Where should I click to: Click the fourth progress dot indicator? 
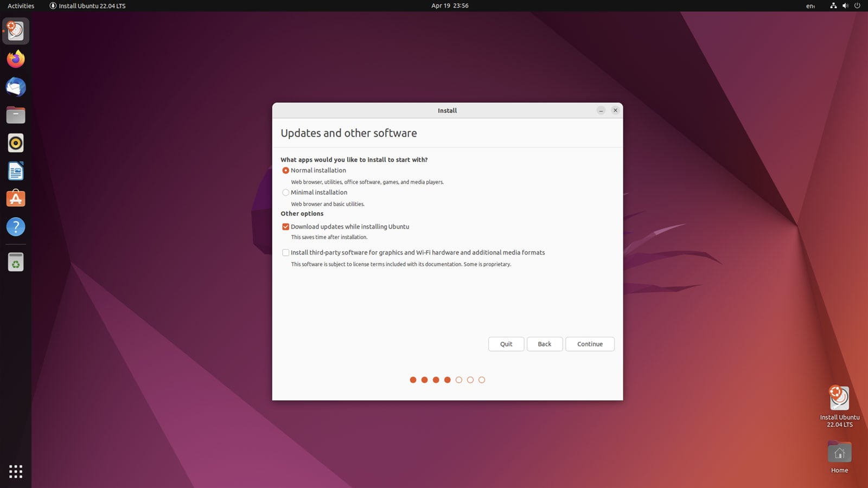[x=447, y=380]
